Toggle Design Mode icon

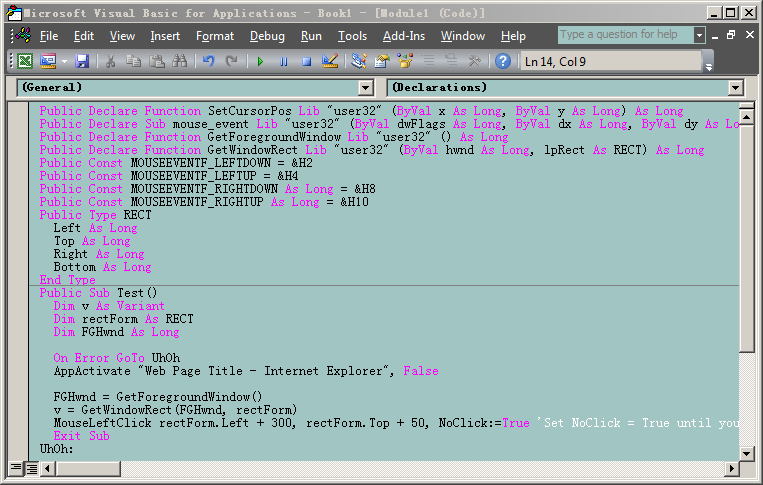(330, 61)
